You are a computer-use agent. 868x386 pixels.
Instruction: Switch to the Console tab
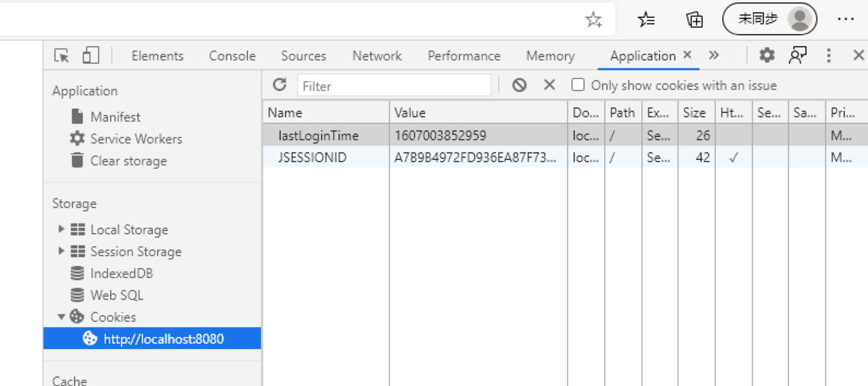pos(232,56)
